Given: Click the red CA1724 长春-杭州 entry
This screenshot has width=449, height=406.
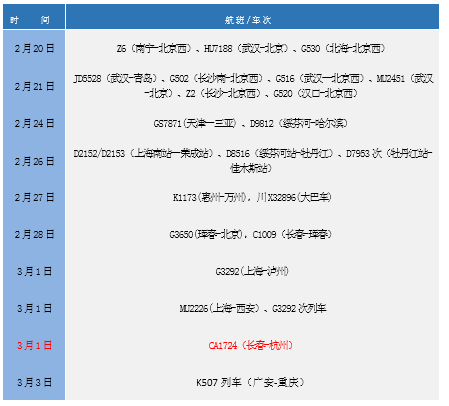Looking at the screenshot, I should [x=251, y=345].
